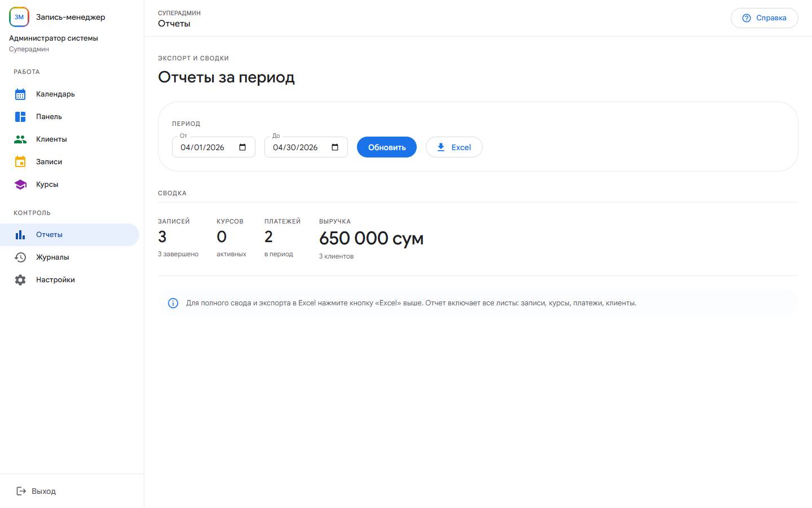Click the До date field 04/30/2026
This screenshot has height=508, width=812.
tap(306, 147)
